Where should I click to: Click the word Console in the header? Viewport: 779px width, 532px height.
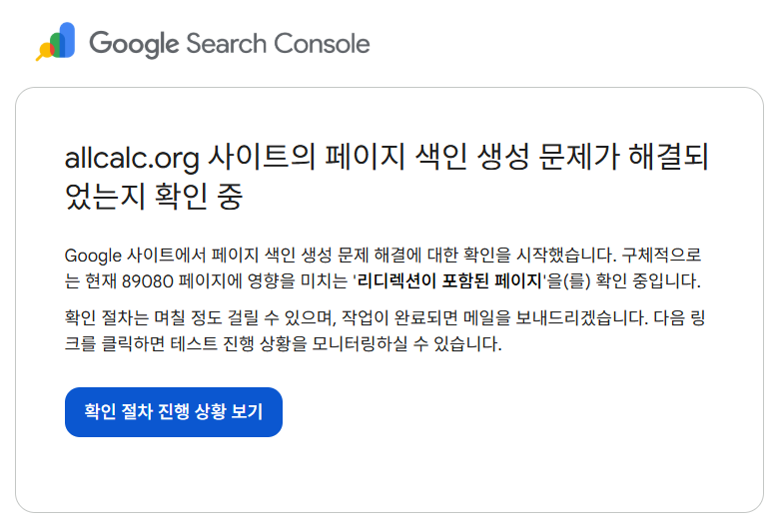click(x=319, y=44)
